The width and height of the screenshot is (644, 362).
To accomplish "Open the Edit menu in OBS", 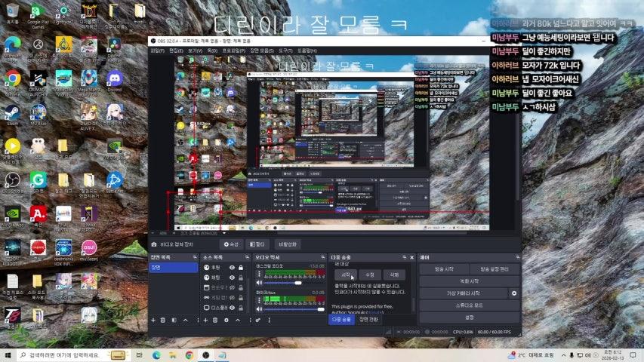I will coord(176,51).
